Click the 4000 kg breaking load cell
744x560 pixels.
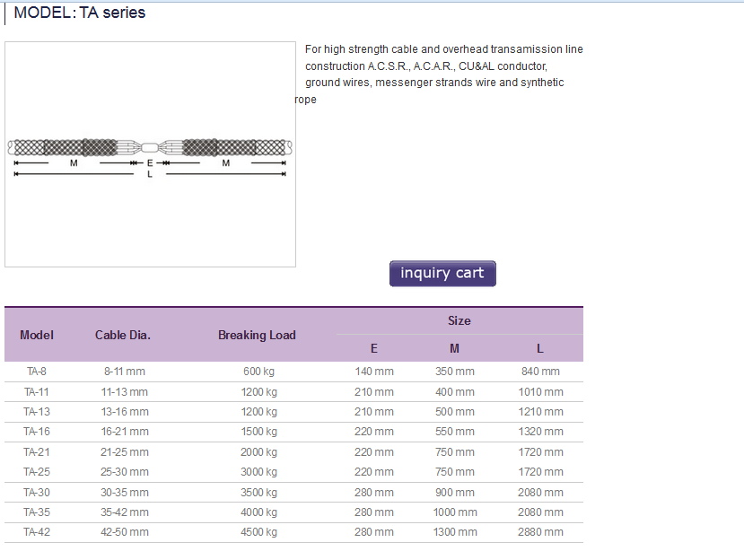coord(258,512)
